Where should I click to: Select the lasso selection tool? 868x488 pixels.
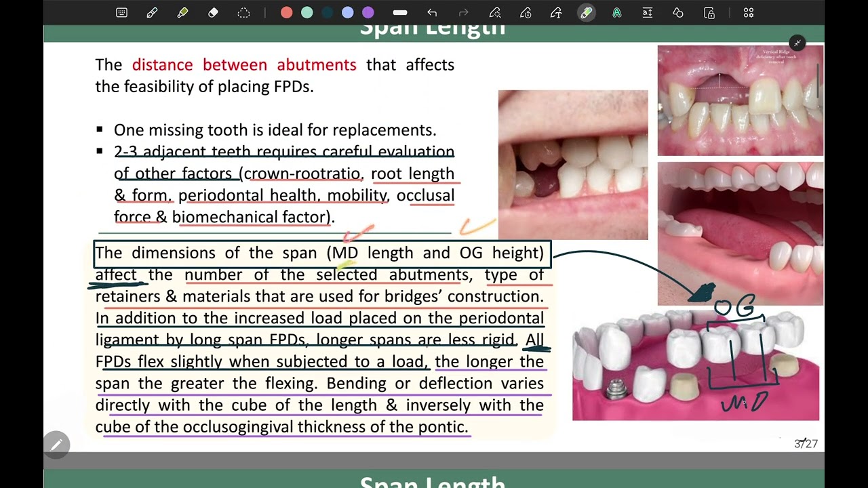[243, 12]
